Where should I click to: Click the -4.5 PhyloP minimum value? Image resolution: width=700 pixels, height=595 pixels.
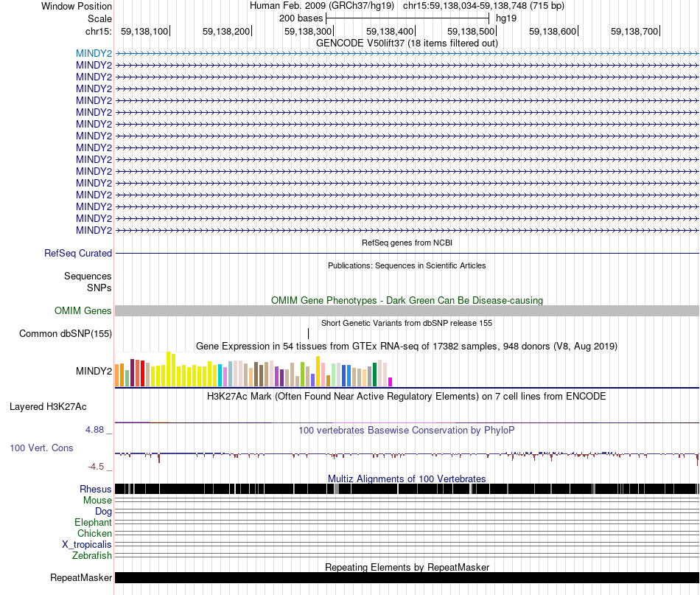pos(96,467)
